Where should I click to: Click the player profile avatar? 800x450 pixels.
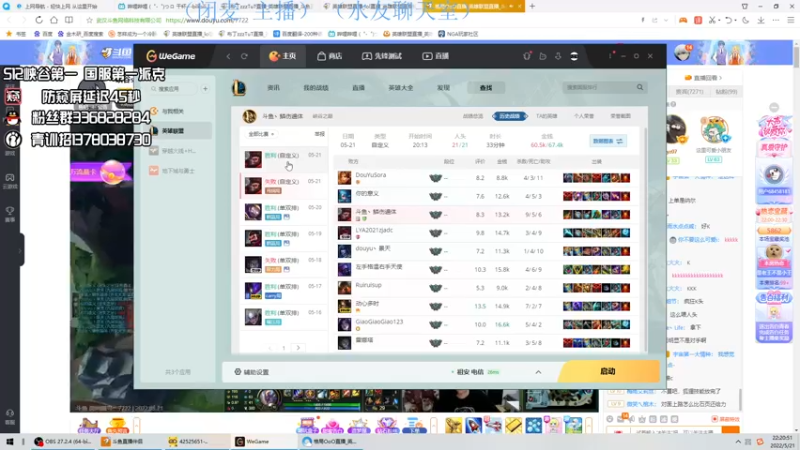pos(249,116)
